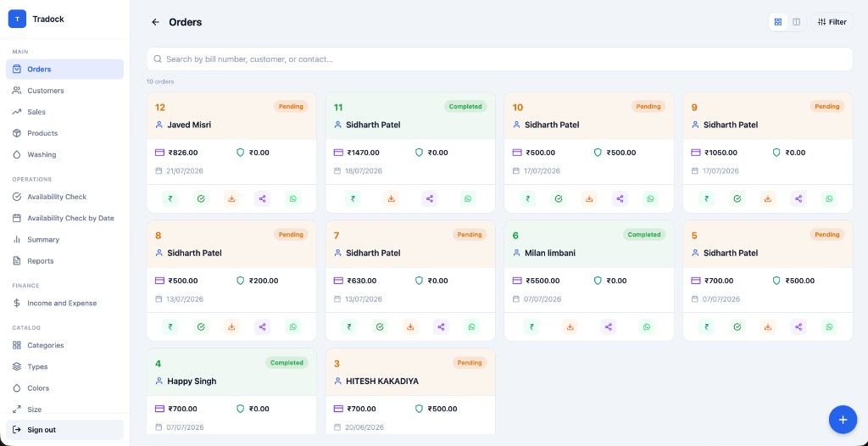Click the Completed badge on order 11

tap(465, 106)
